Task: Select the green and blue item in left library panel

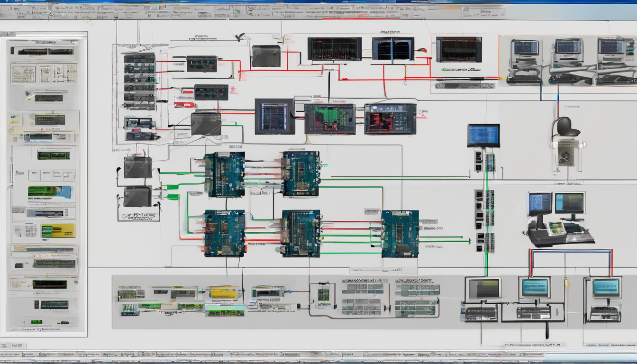Action: point(49,192)
